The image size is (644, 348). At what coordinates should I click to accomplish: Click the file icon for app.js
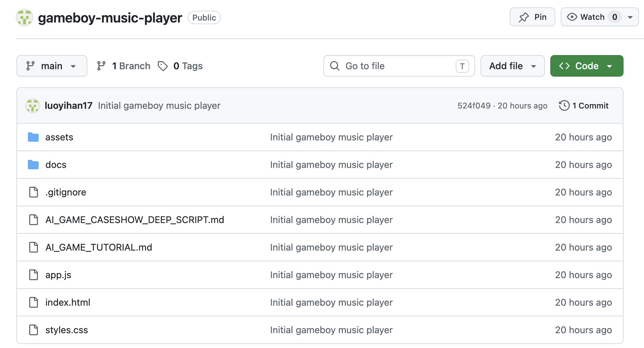34,275
